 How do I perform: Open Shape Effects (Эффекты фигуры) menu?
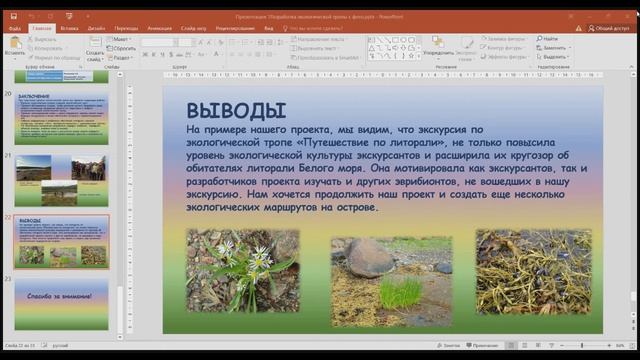[504, 57]
